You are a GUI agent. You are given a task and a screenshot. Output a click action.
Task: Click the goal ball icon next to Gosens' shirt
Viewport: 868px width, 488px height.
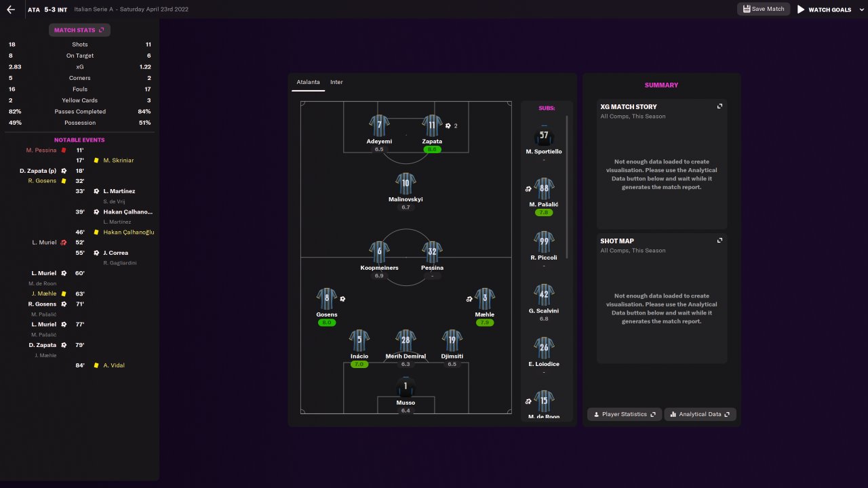tap(342, 299)
